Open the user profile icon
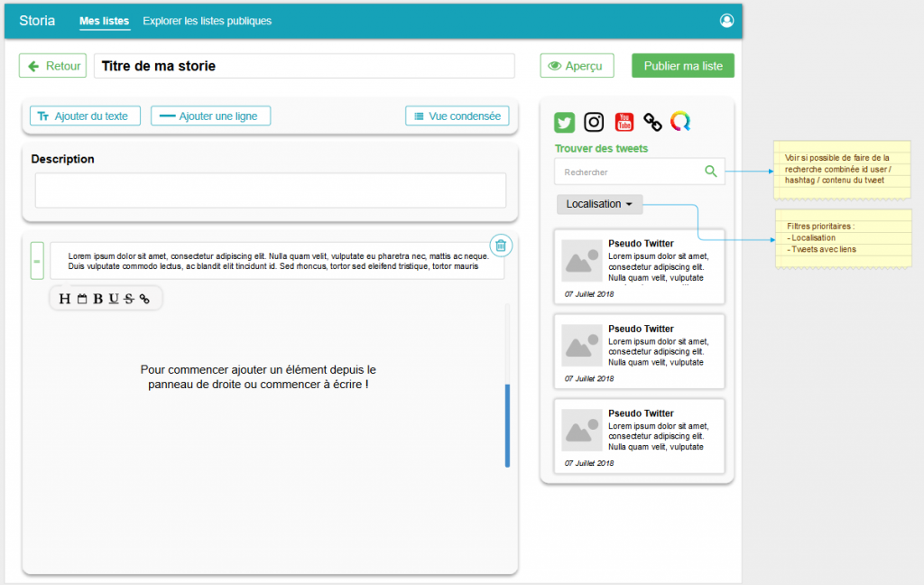Viewport: 924px width, 585px height. coord(727,21)
